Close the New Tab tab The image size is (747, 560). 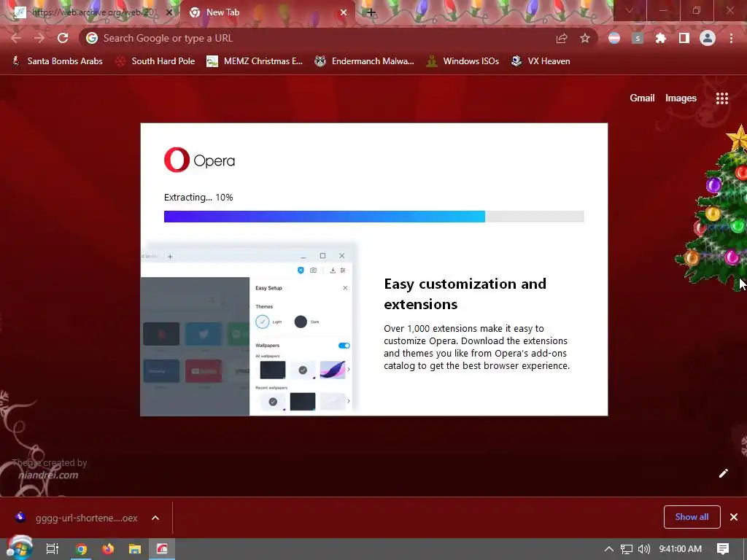344,12
